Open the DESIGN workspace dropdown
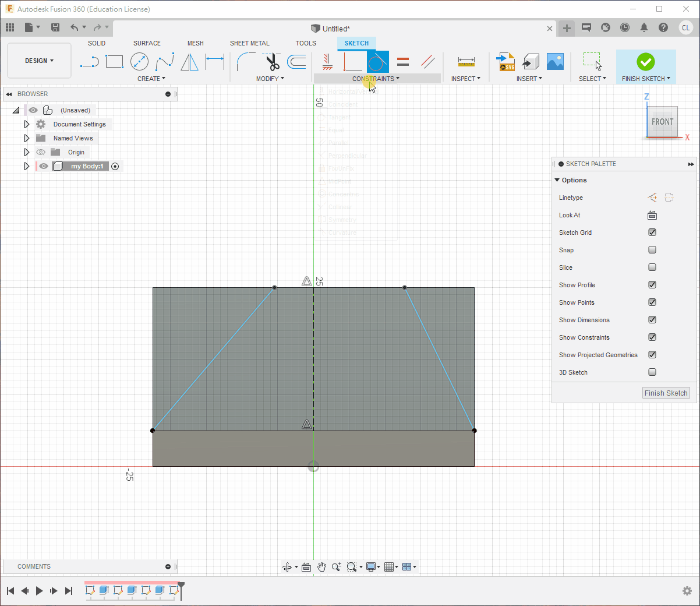Image resolution: width=700 pixels, height=606 pixels. [39, 61]
